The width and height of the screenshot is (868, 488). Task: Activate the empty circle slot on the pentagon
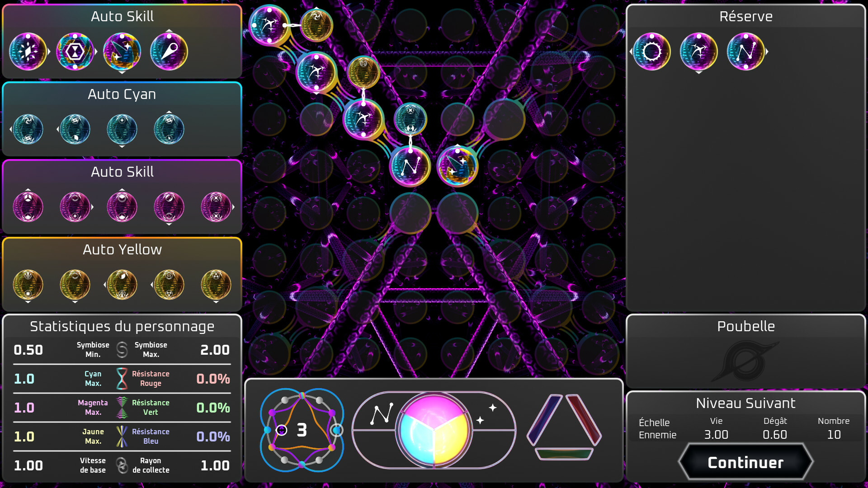(336, 430)
